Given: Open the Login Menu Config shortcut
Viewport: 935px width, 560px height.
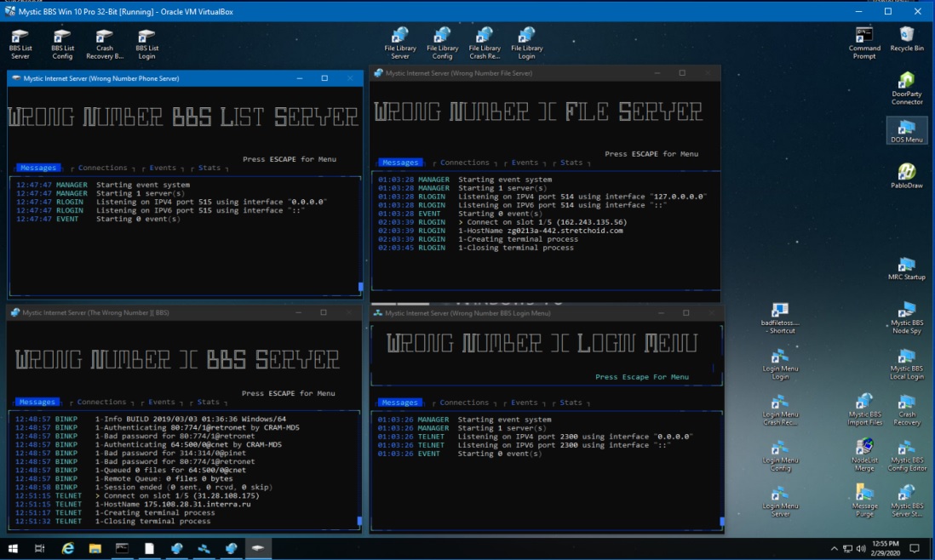Looking at the screenshot, I should [x=780, y=456].
